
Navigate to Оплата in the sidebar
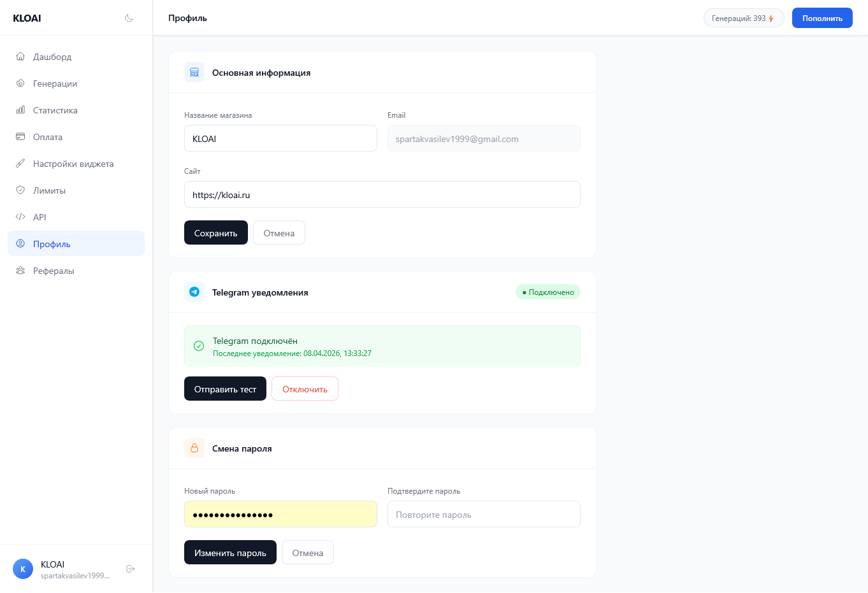48,137
